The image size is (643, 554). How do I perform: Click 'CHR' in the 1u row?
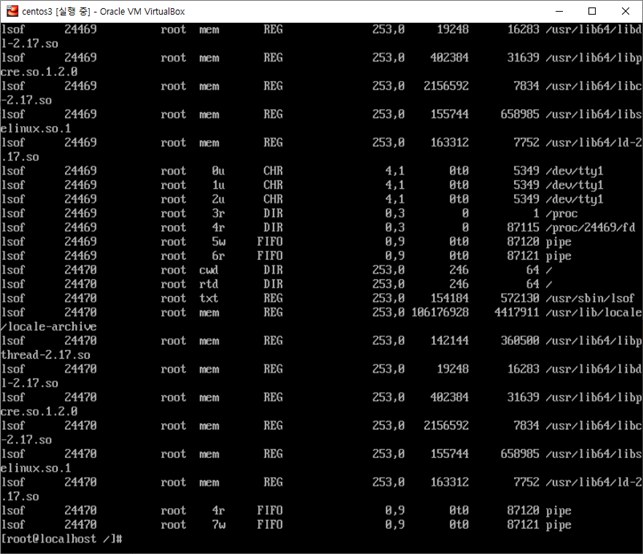(273, 185)
